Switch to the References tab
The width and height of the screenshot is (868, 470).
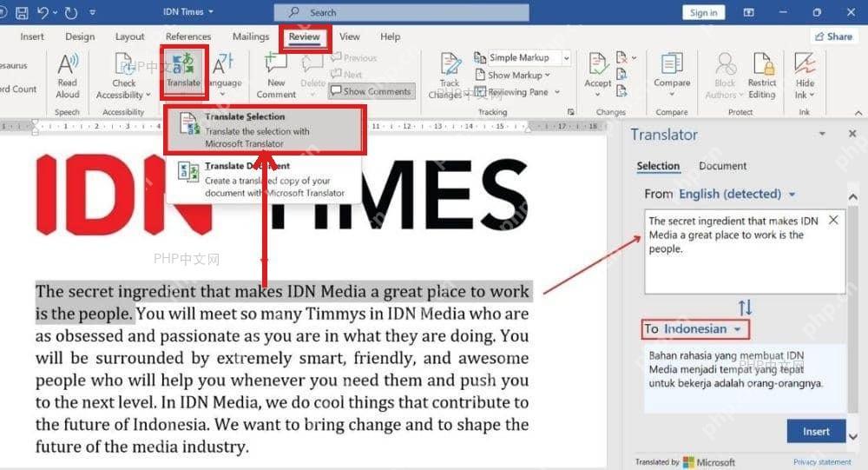188,36
